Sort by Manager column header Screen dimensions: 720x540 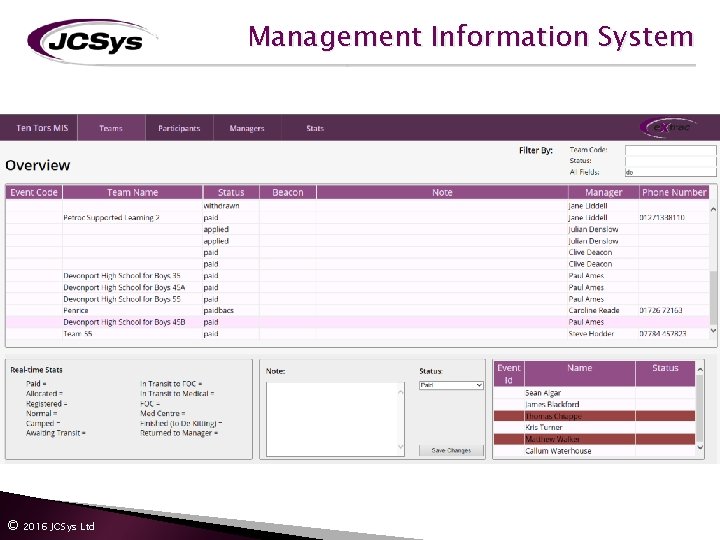[x=603, y=192]
